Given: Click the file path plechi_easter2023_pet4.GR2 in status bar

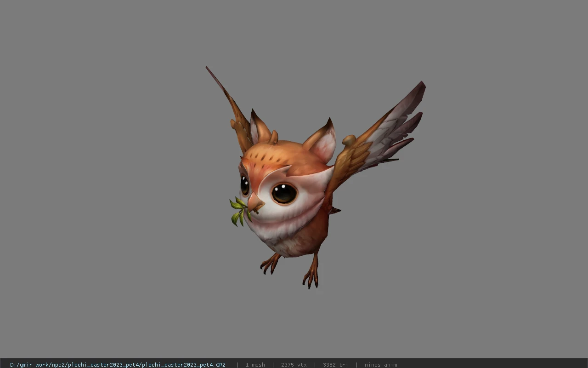Looking at the screenshot, I should pos(118,365).
